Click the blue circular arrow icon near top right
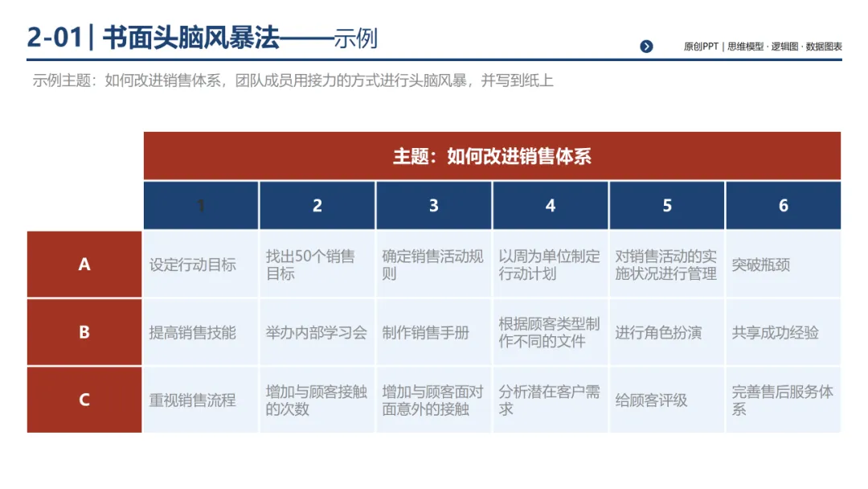 [x=648, y=46]
